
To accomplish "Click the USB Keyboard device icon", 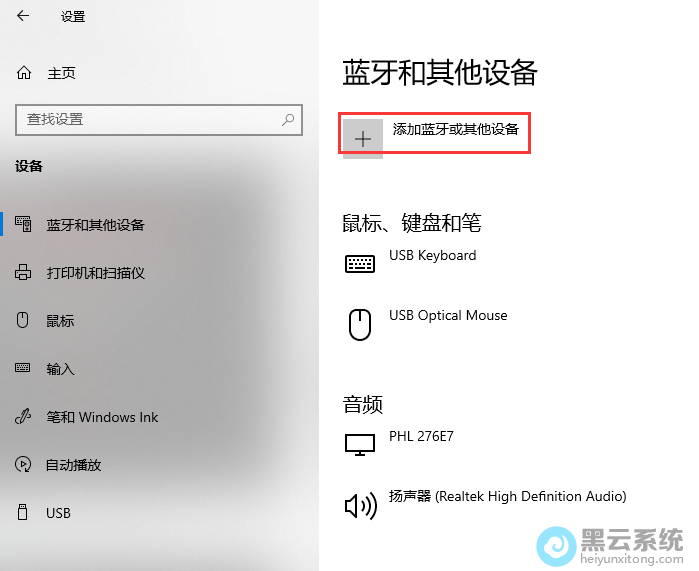I will [360, 263].
